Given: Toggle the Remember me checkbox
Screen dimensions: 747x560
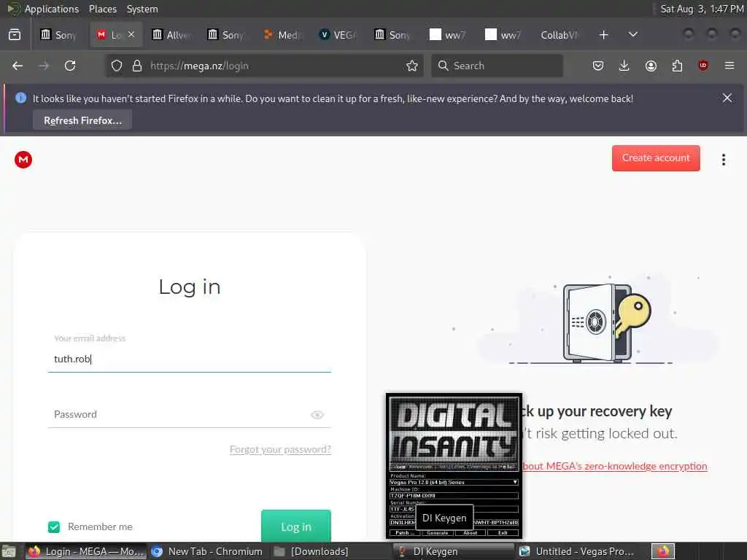Looking at the screenshot, I should (x=54, y=526).
